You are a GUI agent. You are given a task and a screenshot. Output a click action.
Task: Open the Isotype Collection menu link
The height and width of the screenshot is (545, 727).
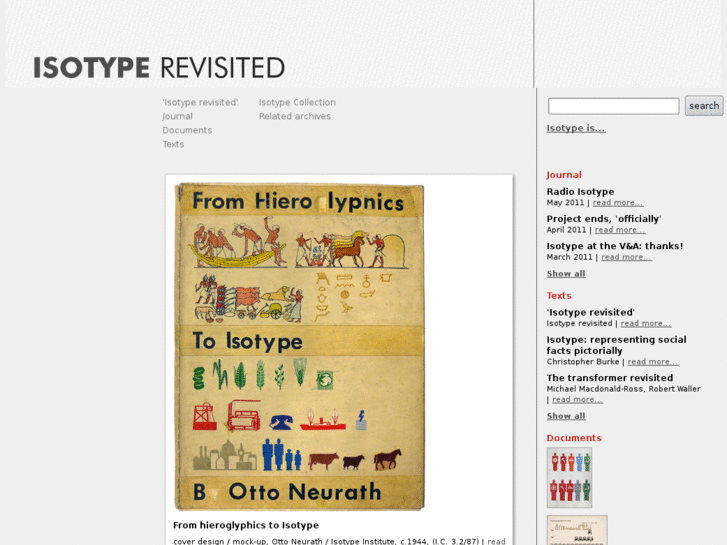coord(297,103)
